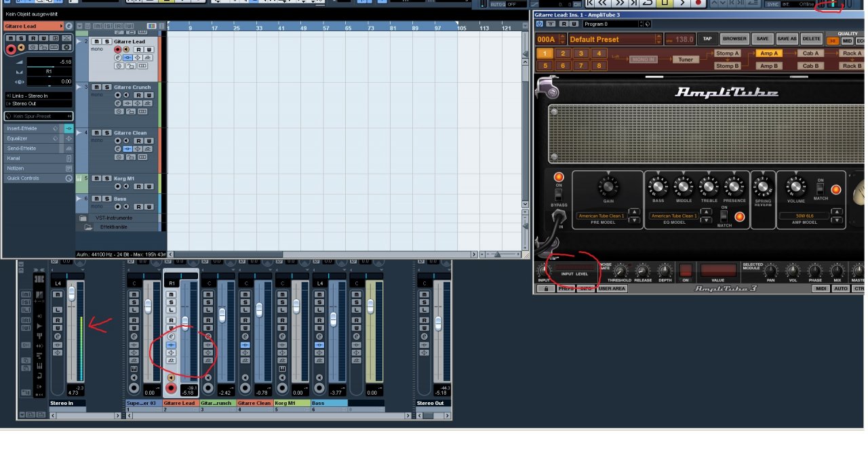Select HI quality in AmpliTube
Viewport: 868px width, 470px height.
(832, 41)
